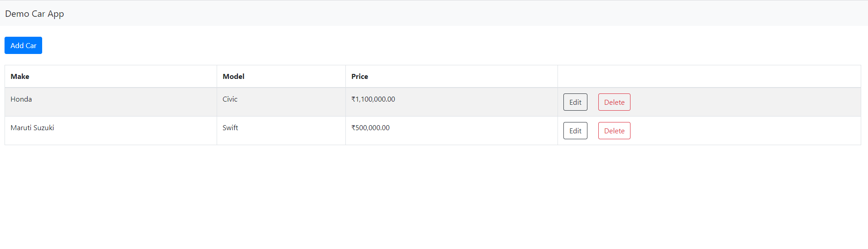Viewport: 868px width, 249px height.
Task: Click empty space right of Honda's Delete button
Action: [x=743, y=102]
